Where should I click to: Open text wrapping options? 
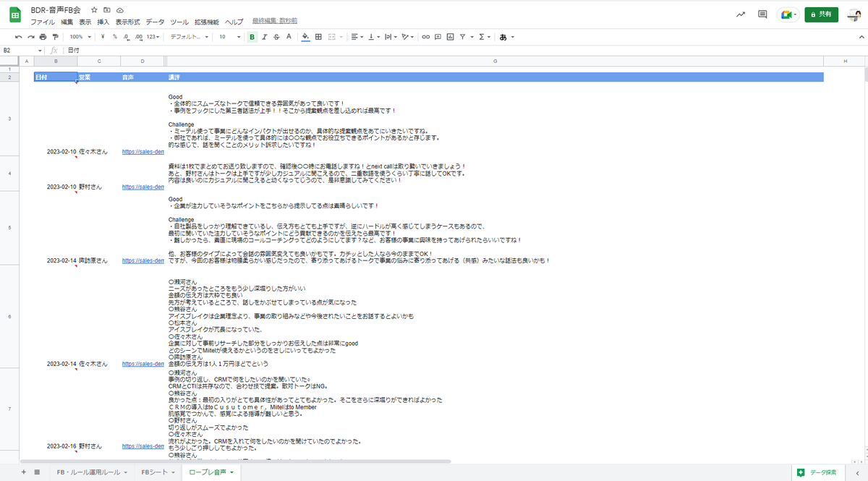tap(391, 36)
